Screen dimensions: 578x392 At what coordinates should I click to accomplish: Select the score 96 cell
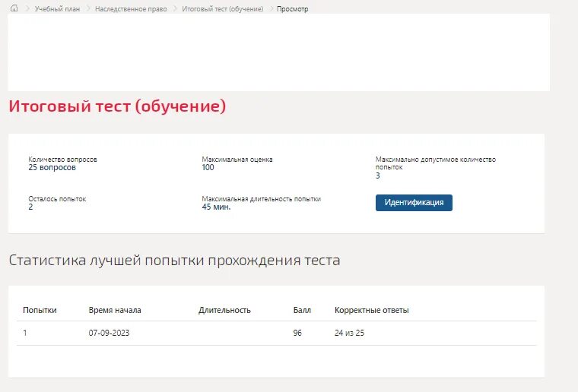click(298, 333)
